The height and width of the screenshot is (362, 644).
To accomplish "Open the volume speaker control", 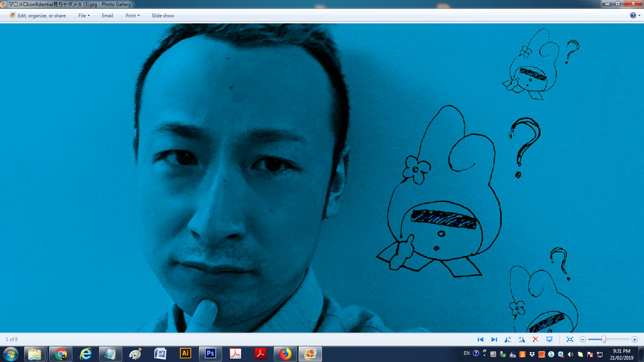I will pos(570,354).
